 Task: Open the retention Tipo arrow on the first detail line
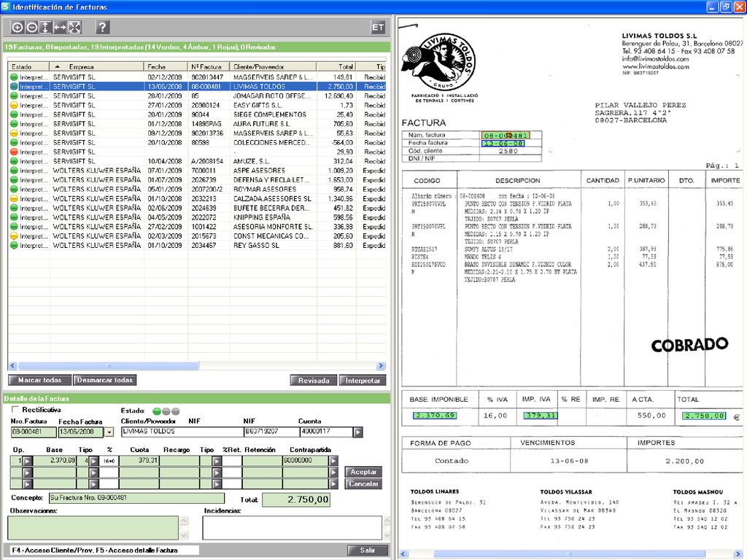pyautogui.click(x=217, y=461)
